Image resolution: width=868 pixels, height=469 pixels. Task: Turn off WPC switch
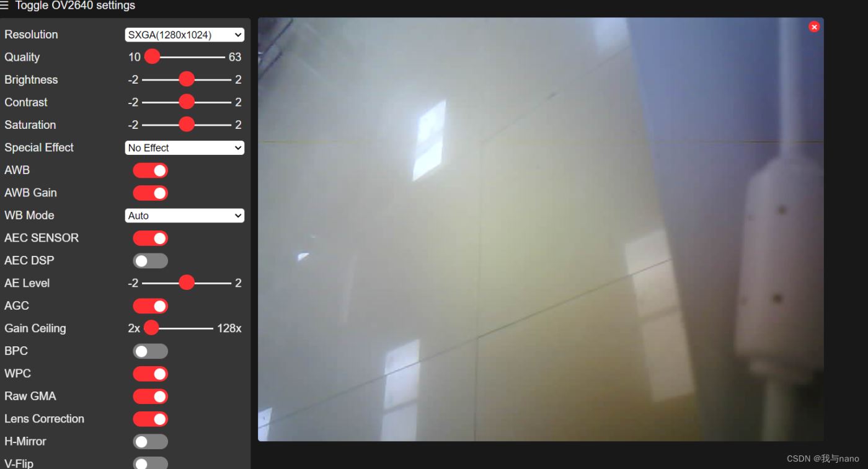coord(150,374)
